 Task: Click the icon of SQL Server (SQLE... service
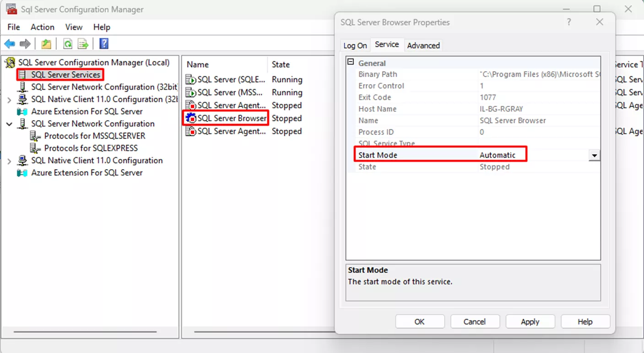coord(190,80)
